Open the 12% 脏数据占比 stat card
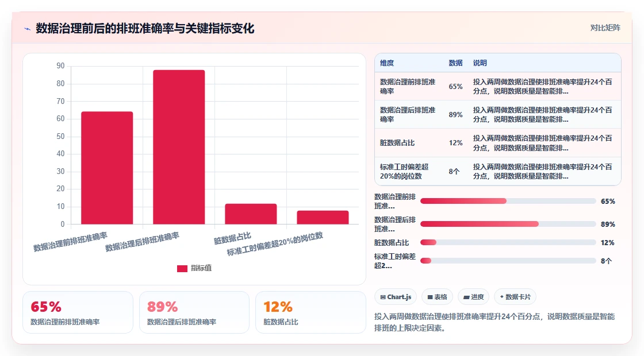This screenshot has height=356, width=644. click(x=310, y=312)
